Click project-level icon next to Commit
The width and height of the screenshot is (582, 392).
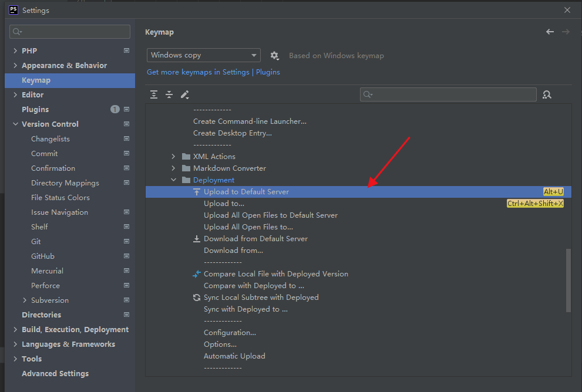click(x=127, y=153)
